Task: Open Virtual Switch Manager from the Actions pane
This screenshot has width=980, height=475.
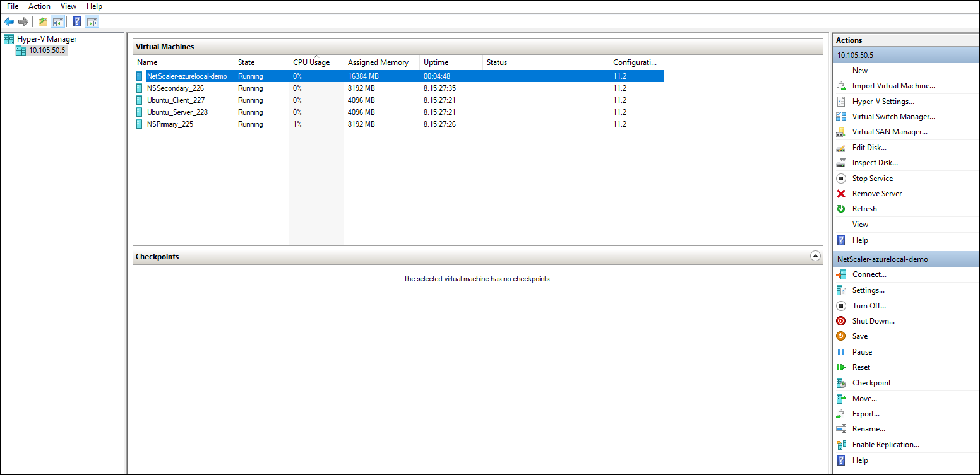Action: (893, 116)
